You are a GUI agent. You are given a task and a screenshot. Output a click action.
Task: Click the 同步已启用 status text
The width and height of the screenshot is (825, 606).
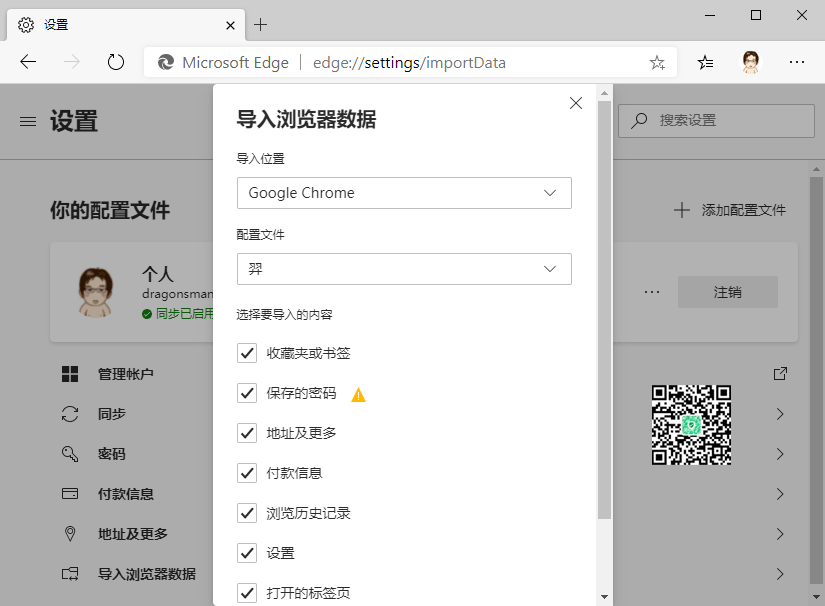(185, 314)
